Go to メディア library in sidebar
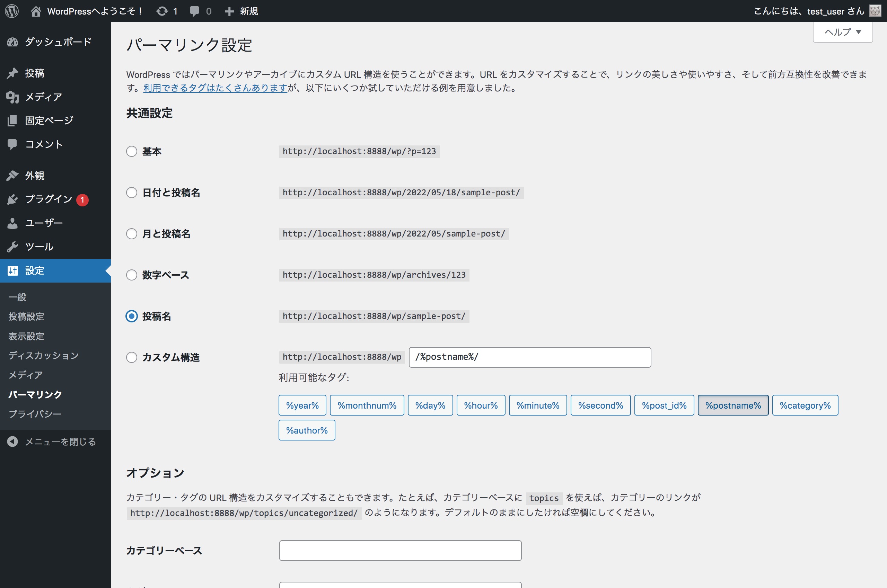Screen dimensions: 887x588 [x=43, y=97]
